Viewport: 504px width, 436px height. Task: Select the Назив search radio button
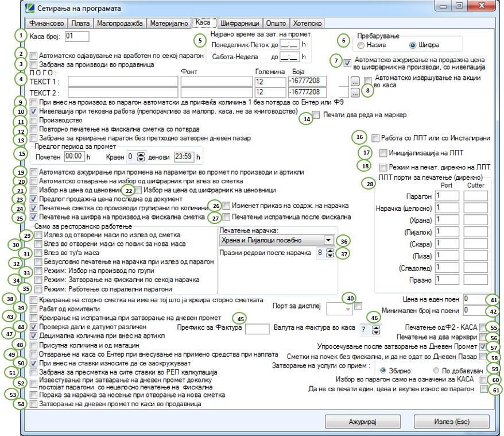click(x=361, y=45)
